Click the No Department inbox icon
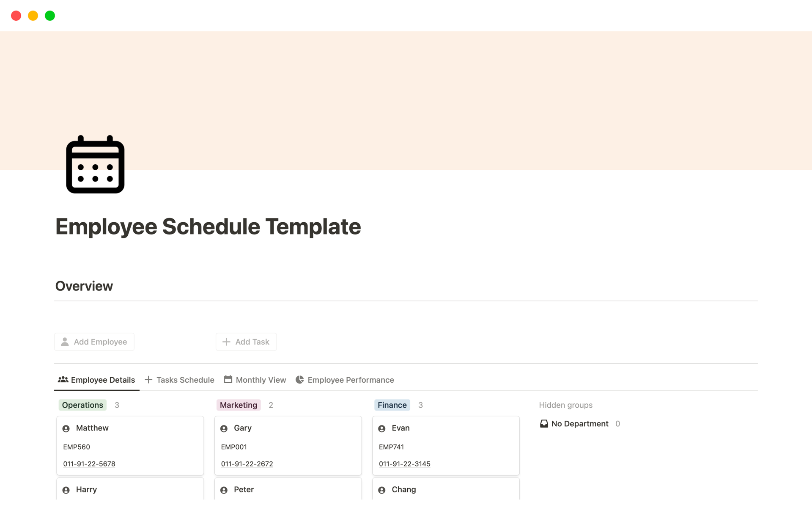 (x=544, y=424)
